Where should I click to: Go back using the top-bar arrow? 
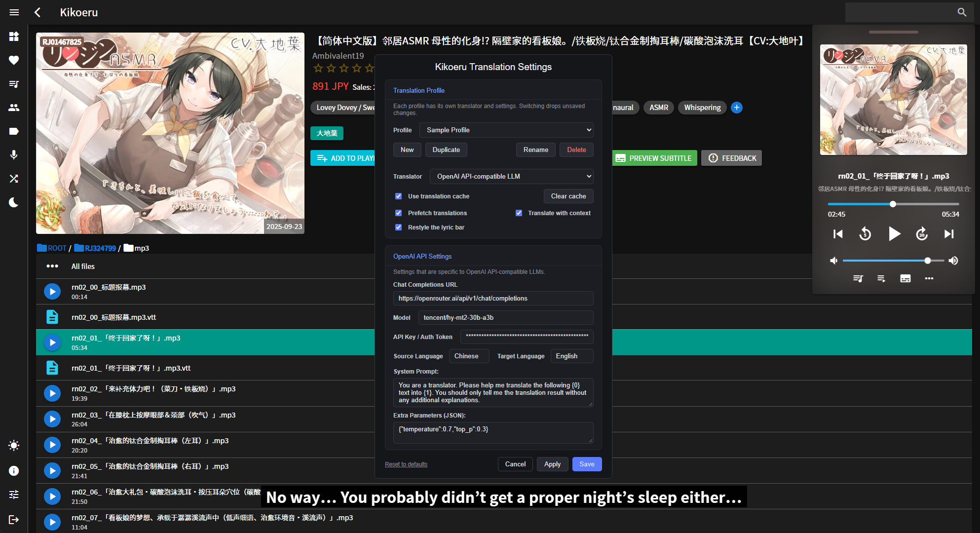click(x=38, y=12)
